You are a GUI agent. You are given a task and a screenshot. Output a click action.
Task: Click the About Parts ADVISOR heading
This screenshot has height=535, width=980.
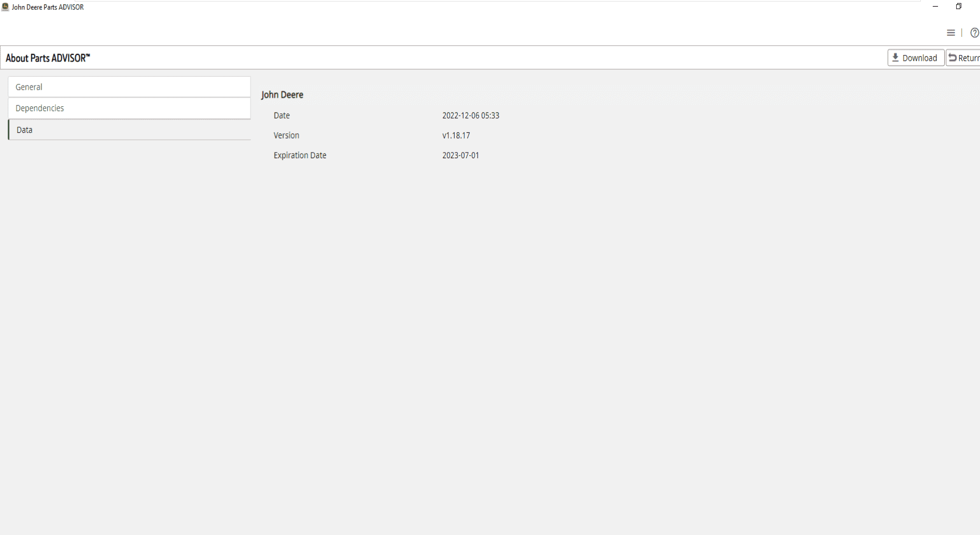pos(48,58)
